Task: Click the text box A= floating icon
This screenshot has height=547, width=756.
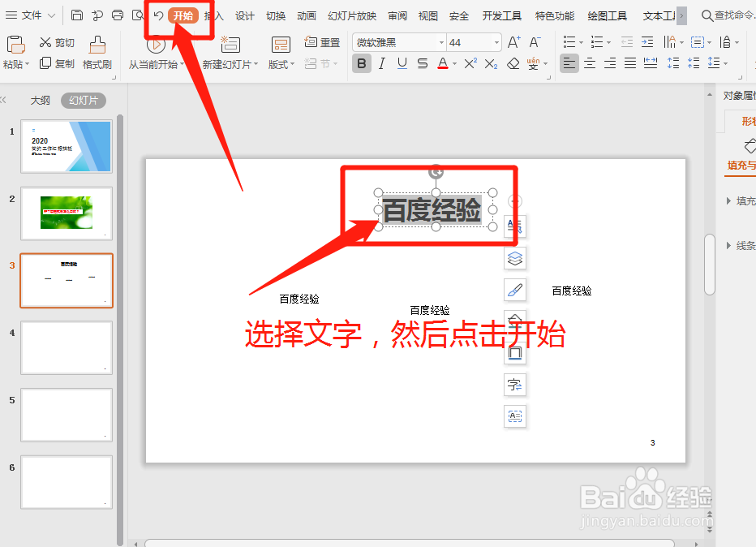Action: pyautogui.click(x=515, y=416)
